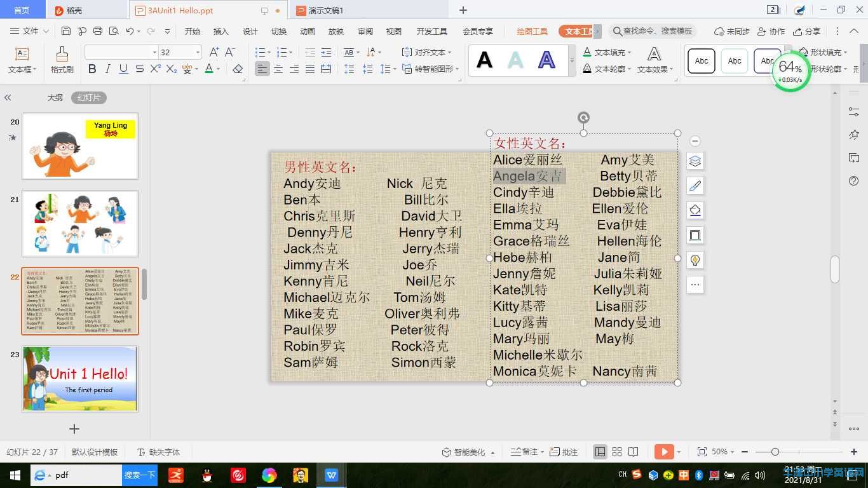Screen dimensions: 868x488
Task: Click Collaborate (协作) button
Action: click(x=771, y=31)
